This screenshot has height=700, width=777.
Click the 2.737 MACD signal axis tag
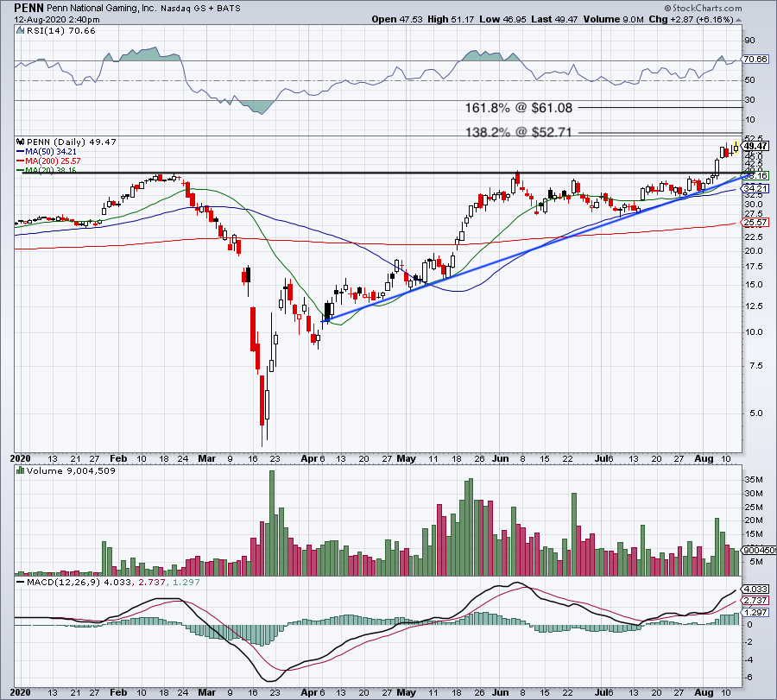(755, 601)
